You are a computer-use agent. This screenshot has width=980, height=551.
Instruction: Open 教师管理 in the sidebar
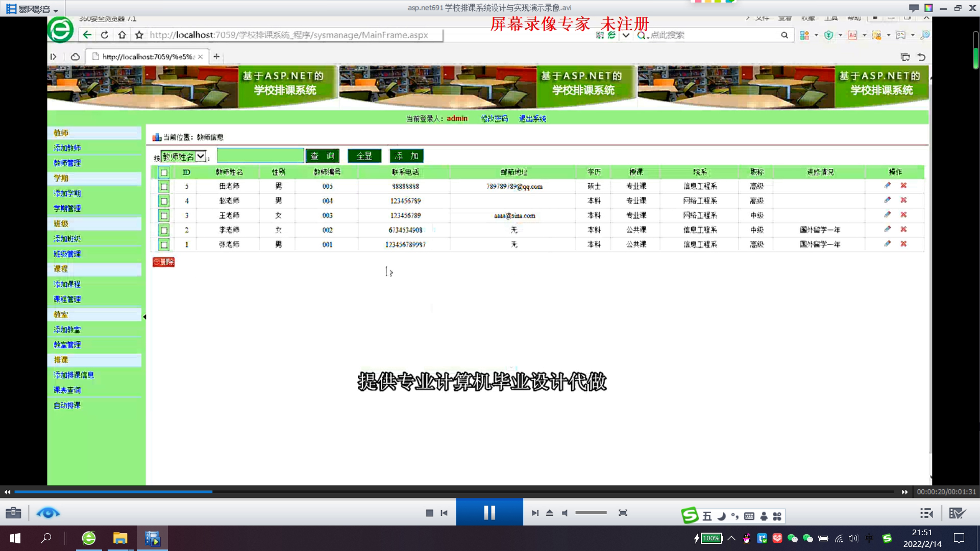coord(67,163)
